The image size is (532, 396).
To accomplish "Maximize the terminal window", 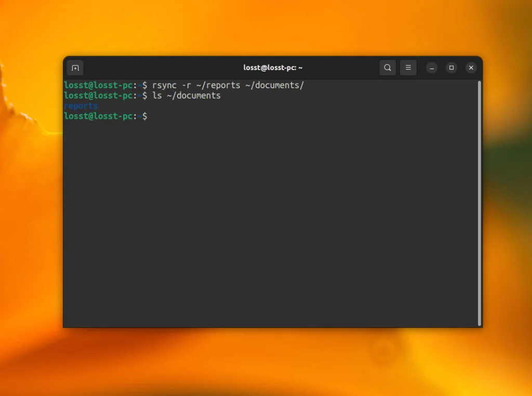I will (451, 68).
